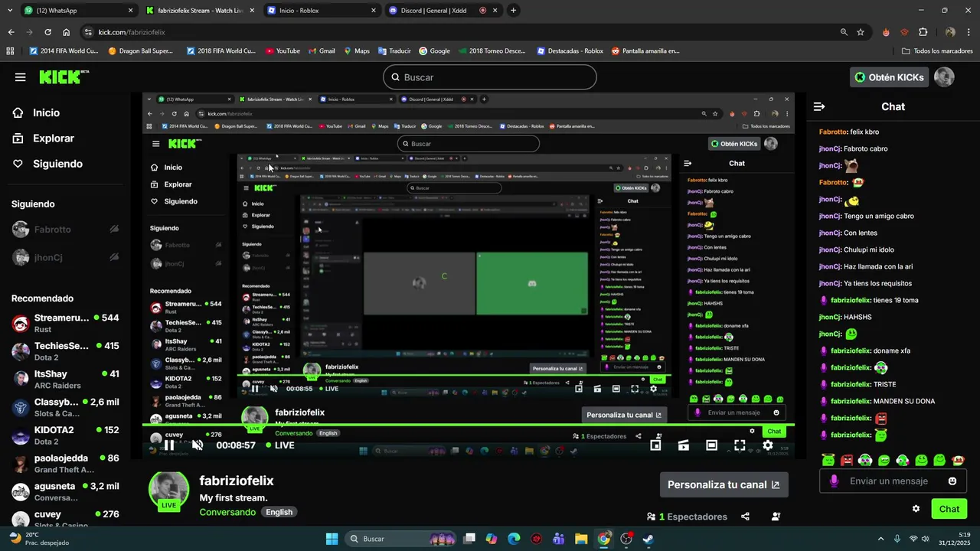Open the Conversando category link

(227, 512)
